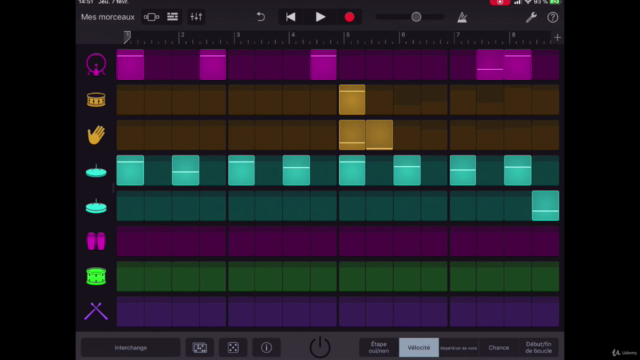Start playback with play button
The height and width of the screenshot is (360, 640).
(320, 17)
